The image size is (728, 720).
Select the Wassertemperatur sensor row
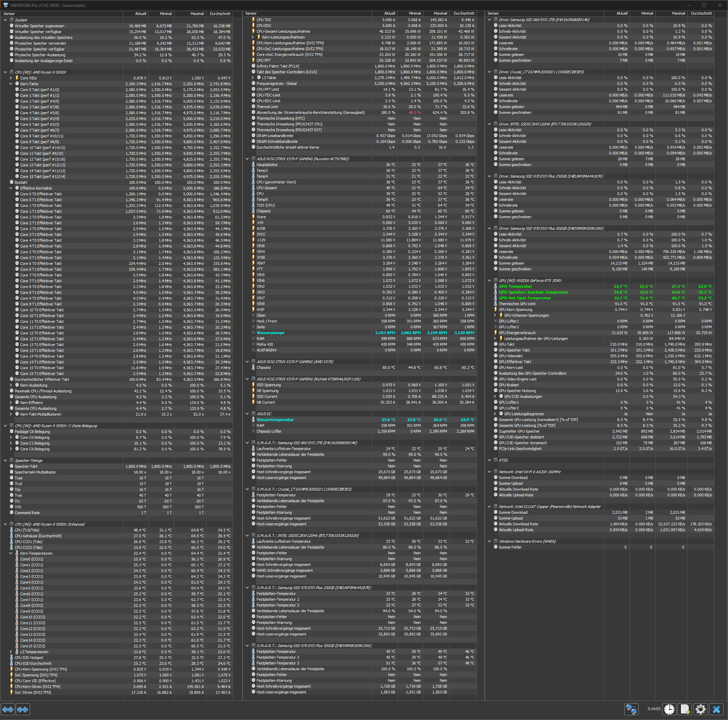(275, 420)
